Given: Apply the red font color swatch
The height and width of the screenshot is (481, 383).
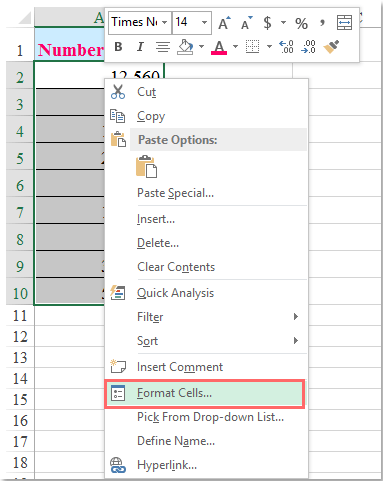Looking at the screenshot, I should pos(219,47).
